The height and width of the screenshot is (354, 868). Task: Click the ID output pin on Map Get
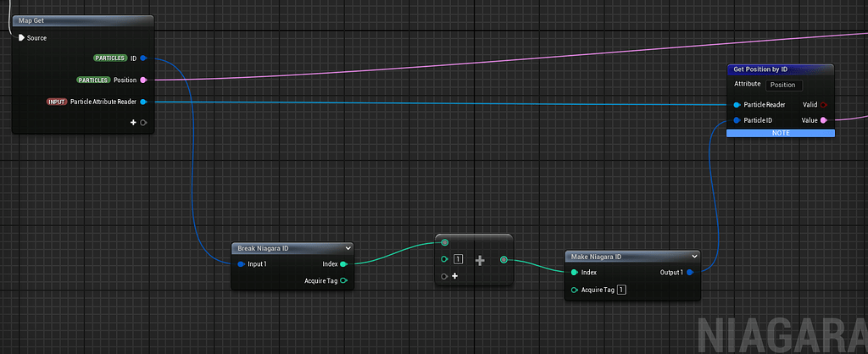[x=143, y=58]
